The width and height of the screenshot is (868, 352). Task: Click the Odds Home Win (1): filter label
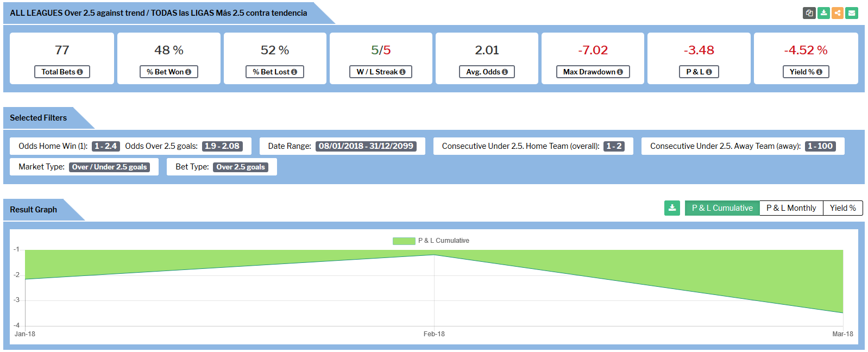click(53, 146)
